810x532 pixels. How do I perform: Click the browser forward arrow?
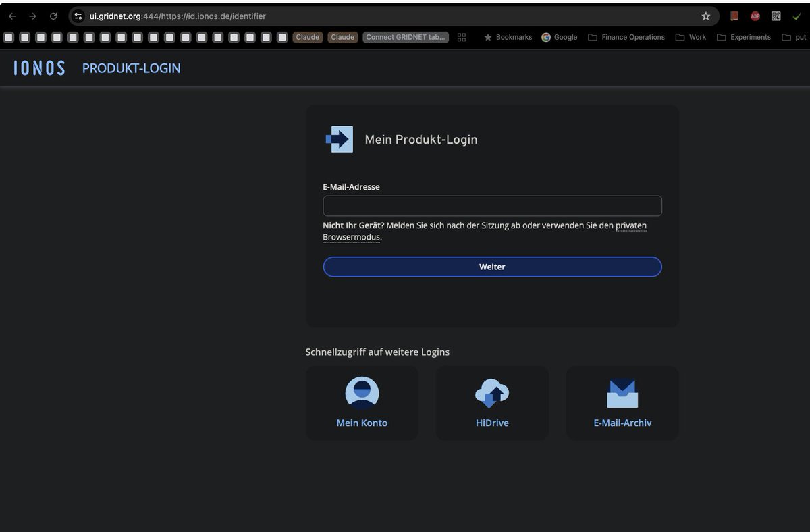pyautogui.click(x=32, y=16)
